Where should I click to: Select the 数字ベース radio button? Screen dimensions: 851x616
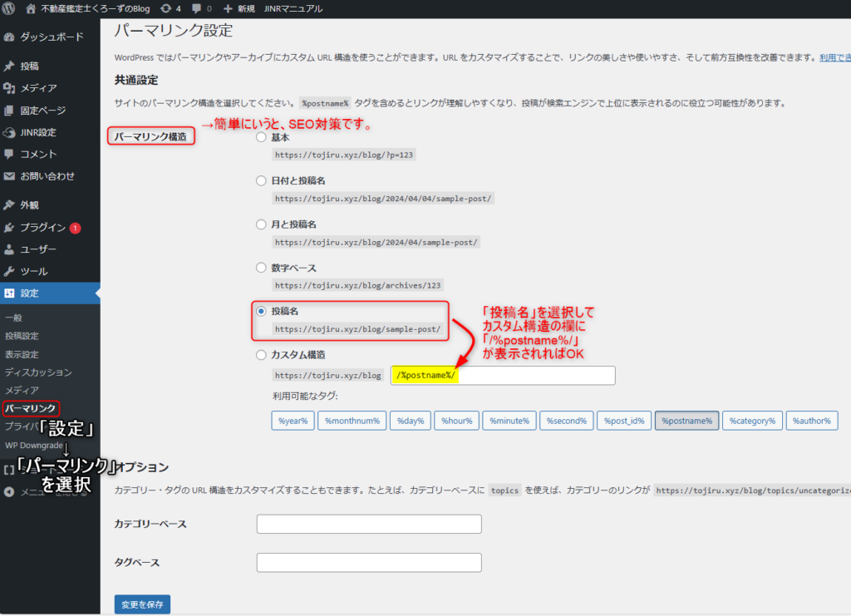click(261, 268)
